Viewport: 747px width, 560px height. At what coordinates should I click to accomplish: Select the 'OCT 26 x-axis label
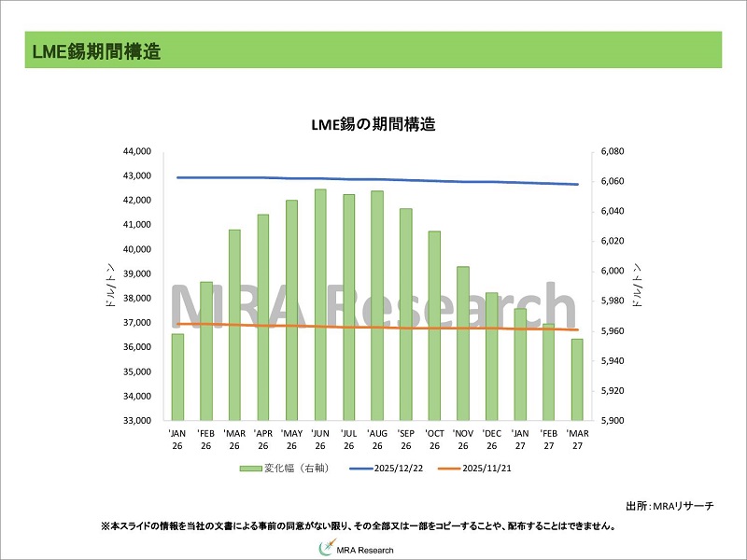434,440
